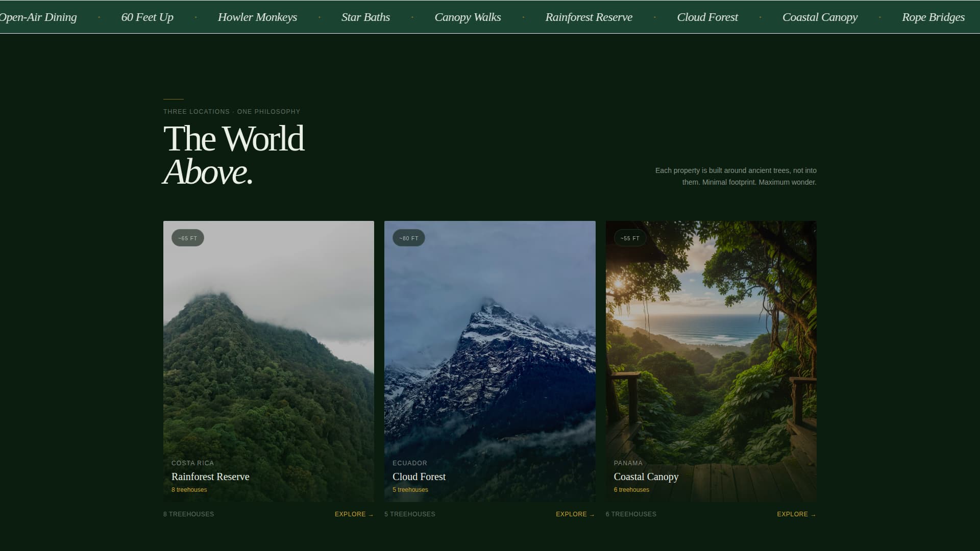Click EXPLORE below the Cloud Forest card
Image resolution: width=980 pixels, height=551 pixels.
coord(575,514)
